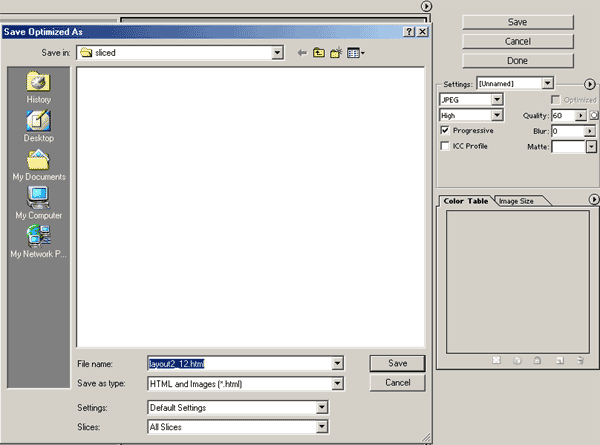Image resolution: width=600 pixels, height=445 pixels.
Task: Click Save button in the file dialog
Action: click(397, 363)
